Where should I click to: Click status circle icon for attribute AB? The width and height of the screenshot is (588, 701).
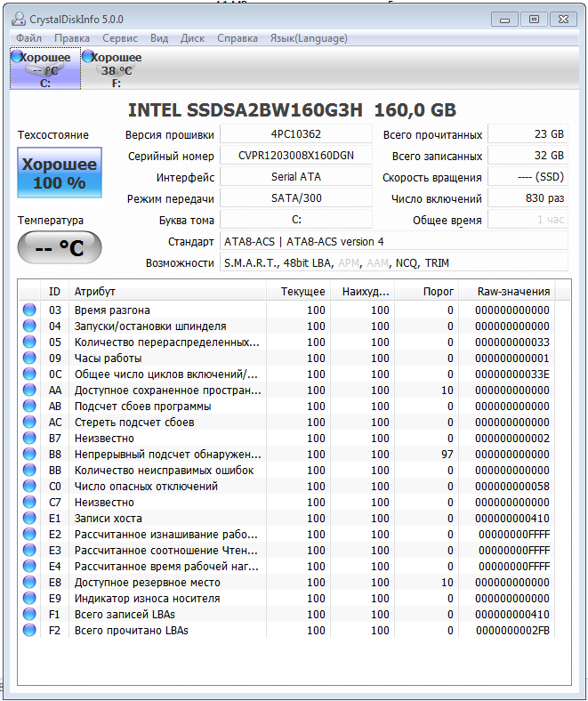click(x=29, y=406)
